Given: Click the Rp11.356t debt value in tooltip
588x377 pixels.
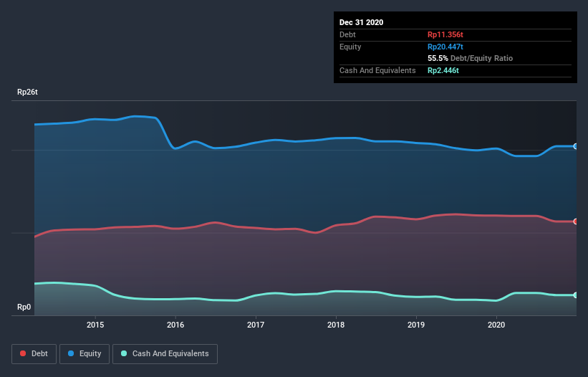Looking at the screenshot, I should 445,34.
